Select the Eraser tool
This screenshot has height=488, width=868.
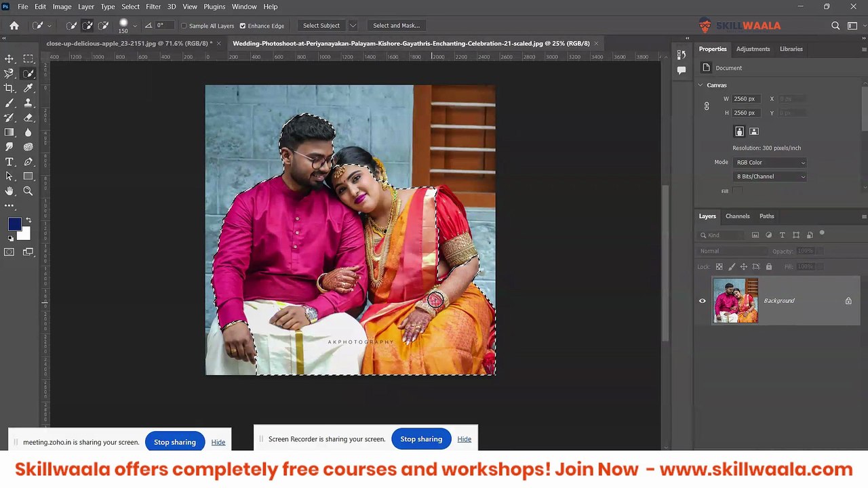pos(28,118)
